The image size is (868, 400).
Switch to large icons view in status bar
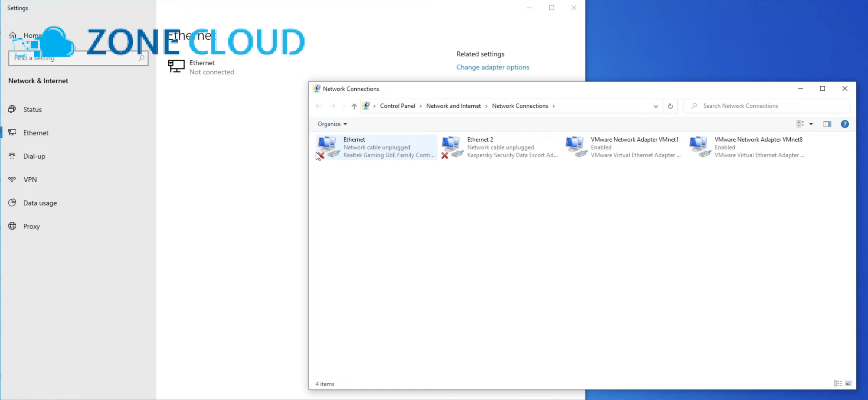[x=849, y=383]
